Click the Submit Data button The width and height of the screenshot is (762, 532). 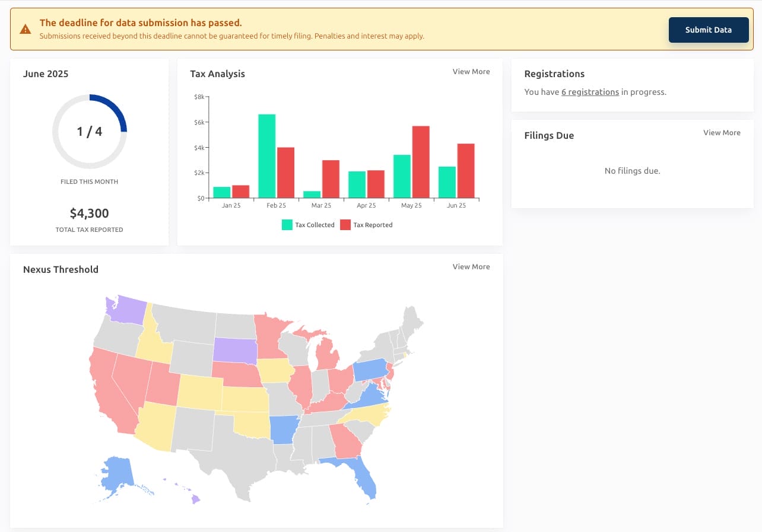pos(708,30)
